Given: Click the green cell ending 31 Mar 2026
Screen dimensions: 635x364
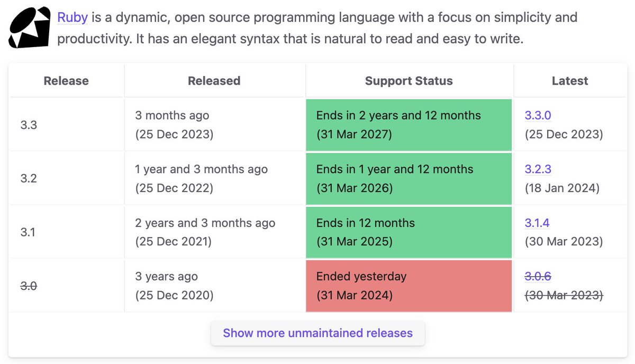Looking at the screenshot, I should pyautogui.click(x=409, y=179).
